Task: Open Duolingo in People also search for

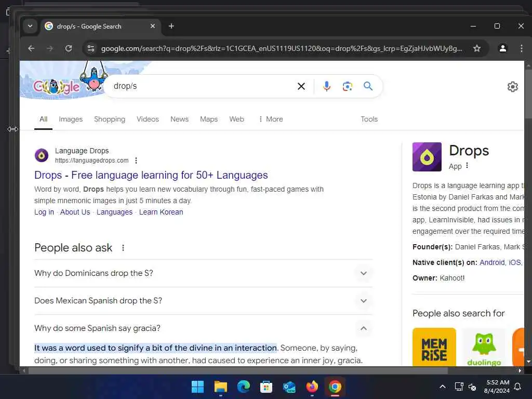Action: [x=484, y=347]
